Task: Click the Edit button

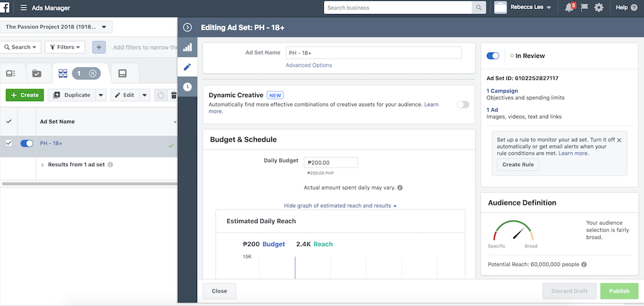Action: click(125, 95)
